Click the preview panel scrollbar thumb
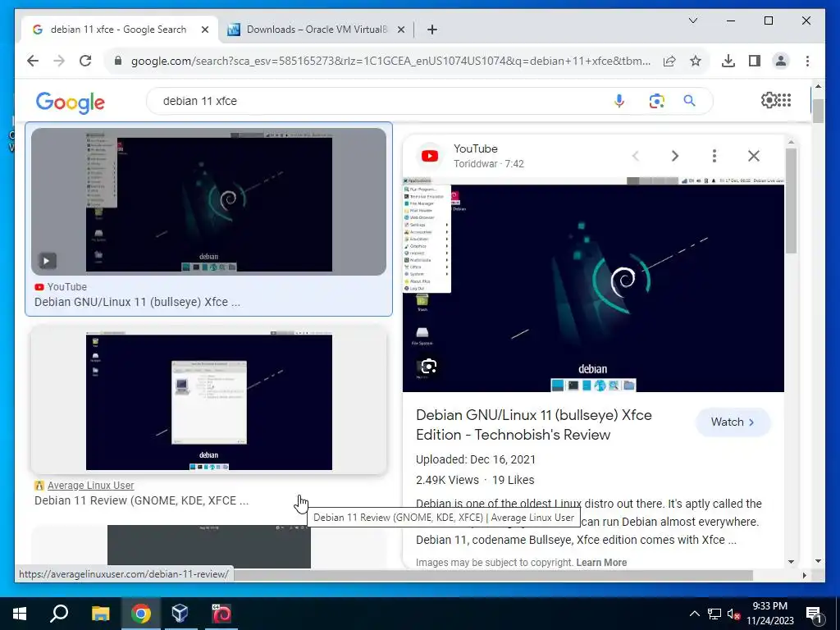This screenshot has height=630, width=840. coord(791,201)
